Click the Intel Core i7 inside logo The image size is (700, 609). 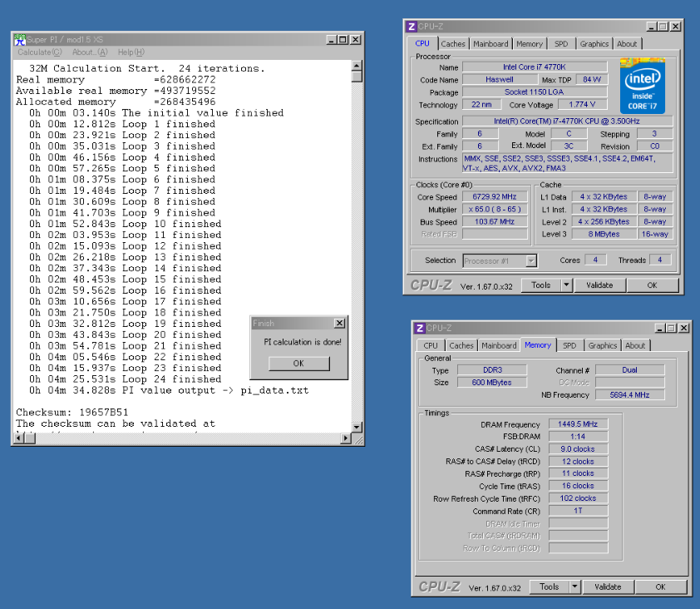[x=643, y=86]
